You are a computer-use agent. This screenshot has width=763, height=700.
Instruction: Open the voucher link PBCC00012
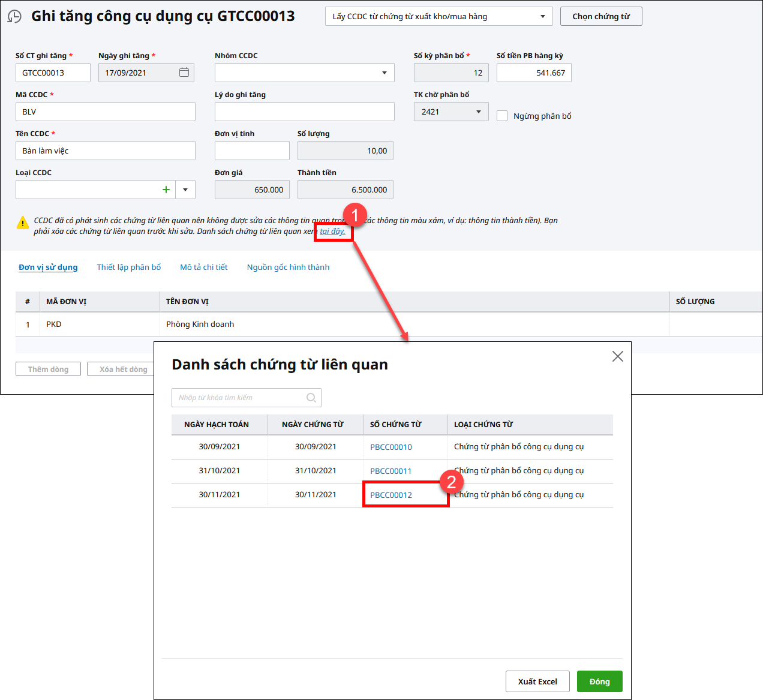coord(391,495)
